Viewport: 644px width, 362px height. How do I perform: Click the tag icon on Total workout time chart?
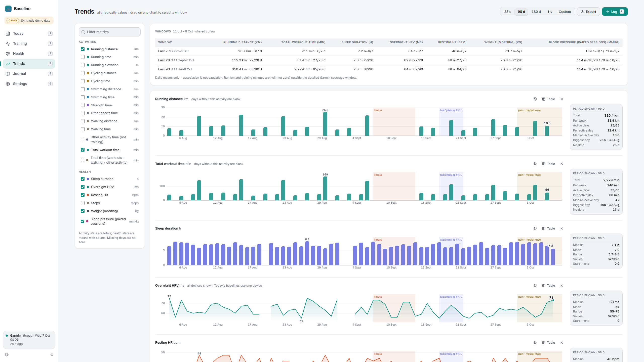pyautogui.click(x=535, y=164)
